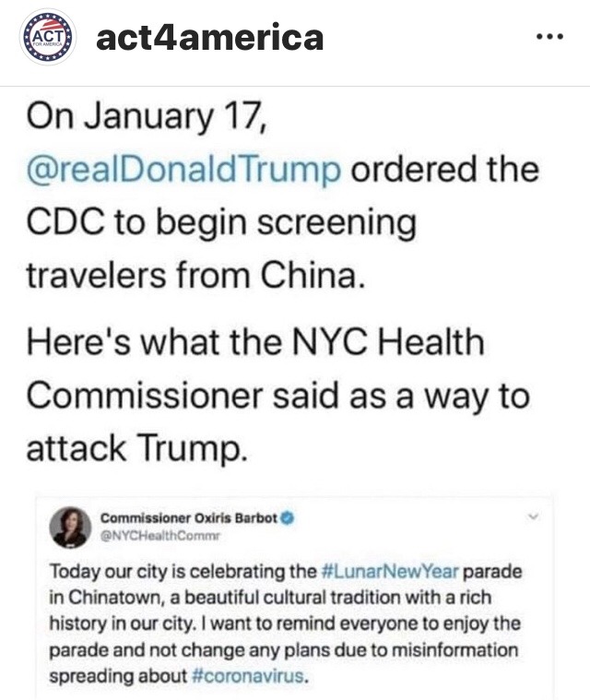Open the act4america profile picture
Screen dimensions: 590x700
coord(47,38)
